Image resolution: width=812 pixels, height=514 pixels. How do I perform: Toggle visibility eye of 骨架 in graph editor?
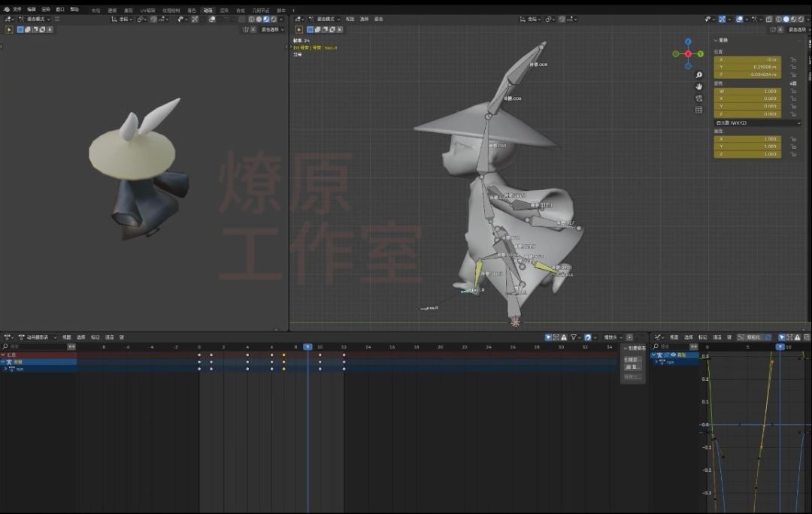point(673,355)
